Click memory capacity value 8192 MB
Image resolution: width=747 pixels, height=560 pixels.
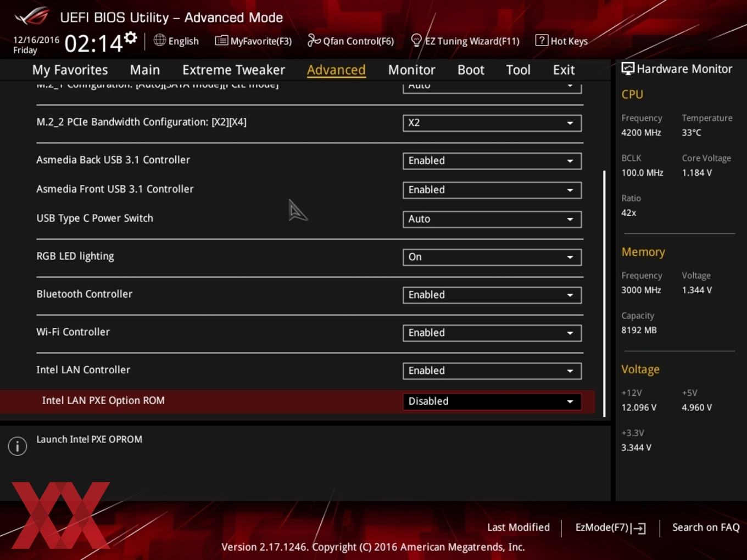tap(639, 330)
